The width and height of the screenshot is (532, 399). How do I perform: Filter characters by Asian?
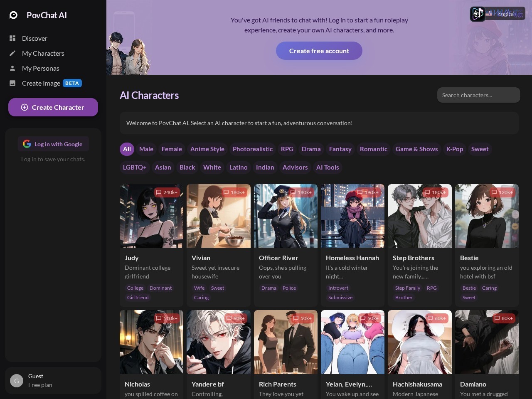tap(163, 167)
